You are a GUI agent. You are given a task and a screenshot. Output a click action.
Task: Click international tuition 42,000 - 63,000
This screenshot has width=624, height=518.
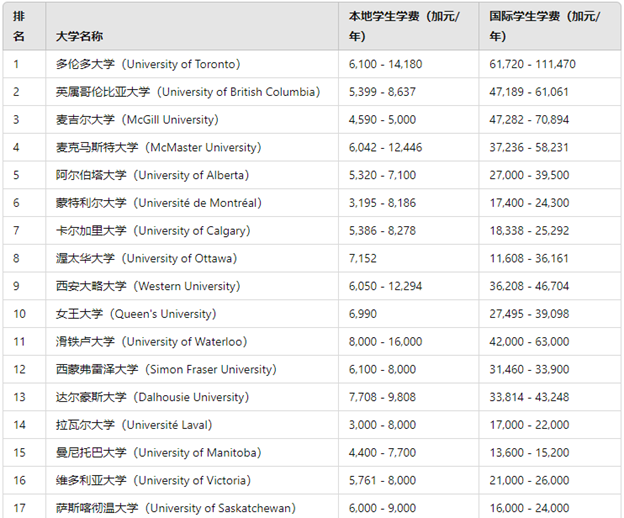coord(529,341)
